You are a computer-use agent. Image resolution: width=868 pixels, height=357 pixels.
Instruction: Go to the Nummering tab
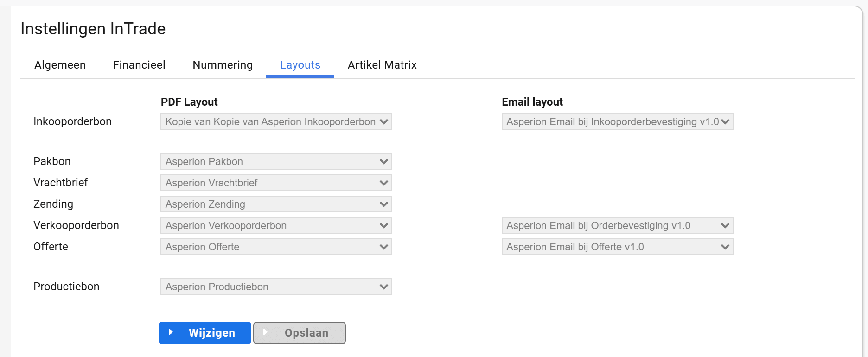(x=223, y=65)
